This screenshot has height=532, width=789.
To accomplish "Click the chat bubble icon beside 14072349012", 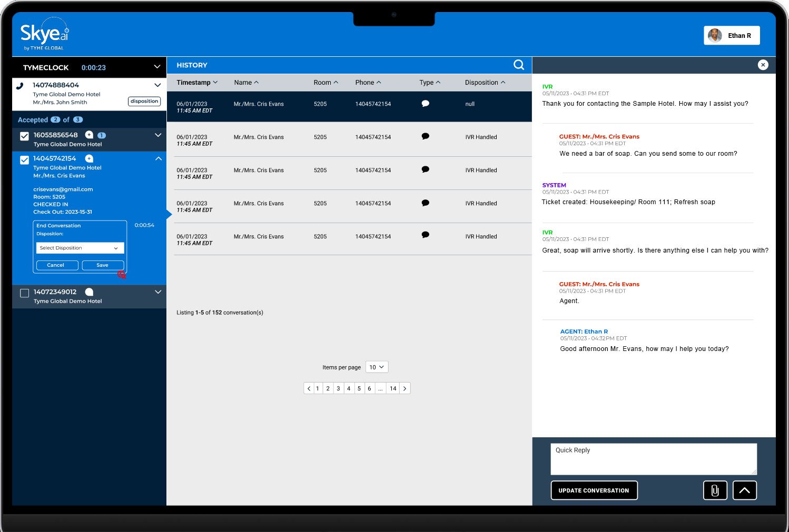I will pyautogui.click(x=89, y=292).
